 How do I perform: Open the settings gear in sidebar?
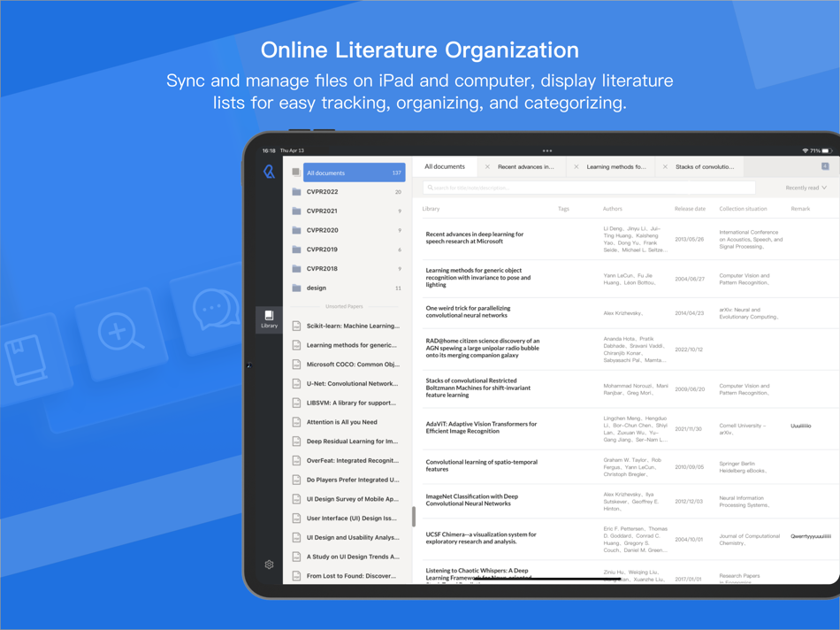(269, 565)
